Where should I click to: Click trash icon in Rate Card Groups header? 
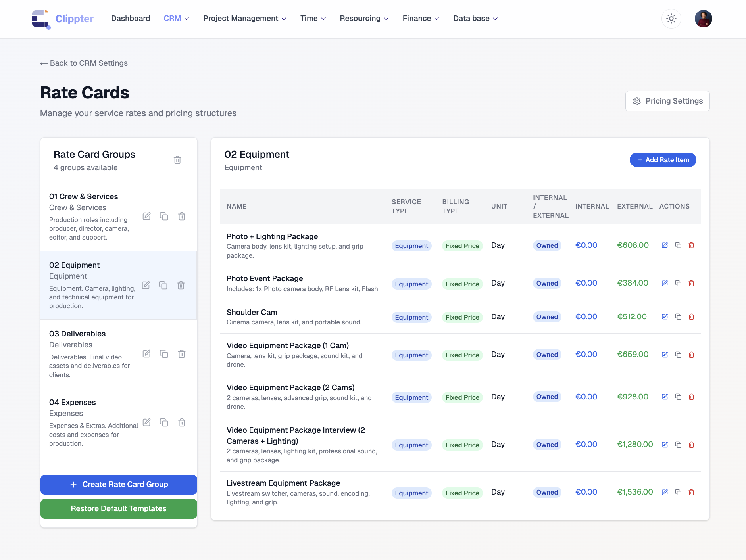click(x=177, y=160)
